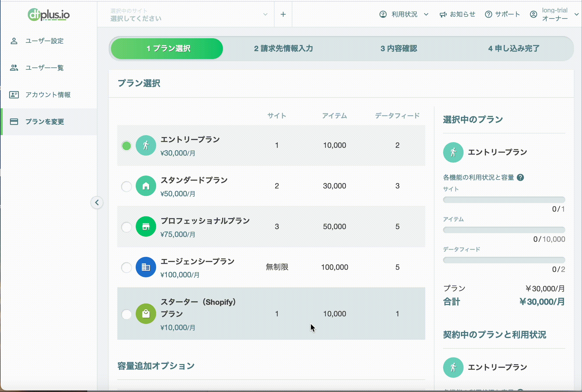Click the usage status gauge icon
The height and width of the screenshot is (392, 582).
pos(383,14)
